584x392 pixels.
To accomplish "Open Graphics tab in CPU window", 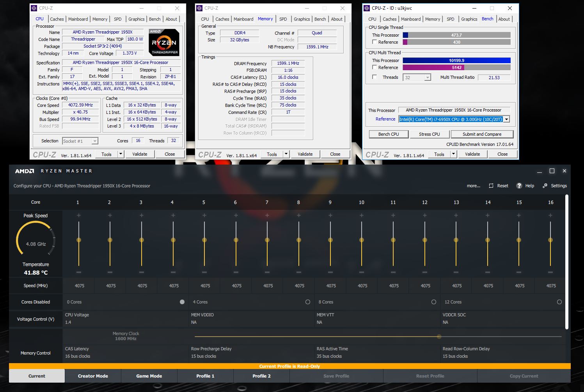I will [x=137, y=19].
